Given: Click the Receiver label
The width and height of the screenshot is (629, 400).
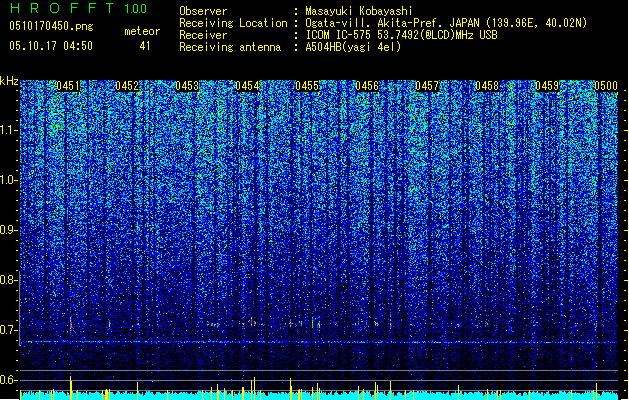Looking at the screenshot, I should pos(203,35).
